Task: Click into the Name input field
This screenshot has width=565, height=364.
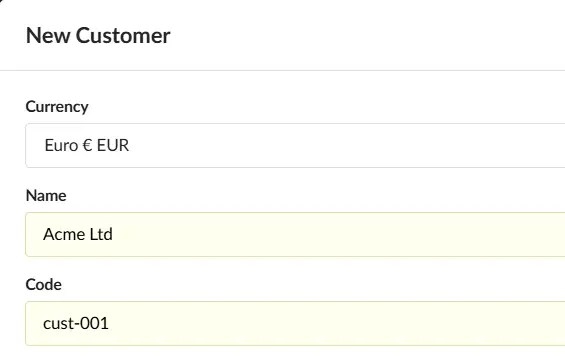Action: (295, 235)
